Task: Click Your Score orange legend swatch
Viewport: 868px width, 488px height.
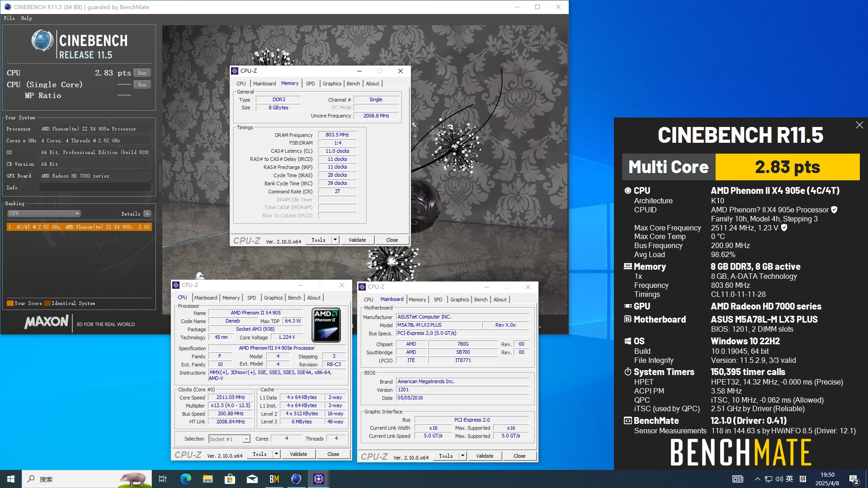Action: pos(10,303)
